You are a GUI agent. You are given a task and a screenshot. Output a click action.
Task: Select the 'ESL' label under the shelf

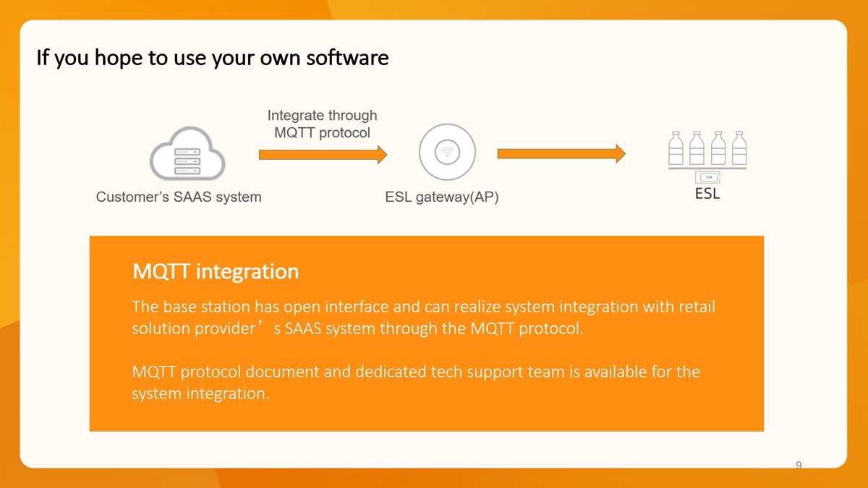707,194
